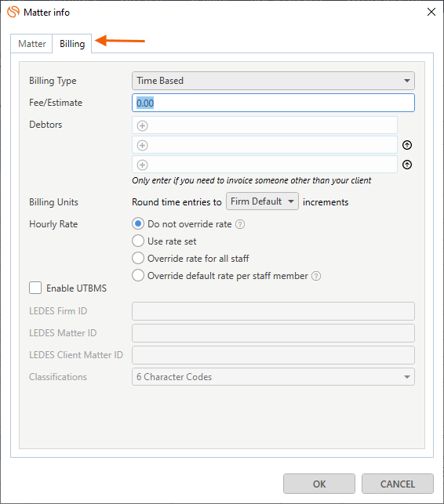Switch to the Matter tab
Image resolution: width=444 pixels, height=504 pixels.
coord(31,44)
